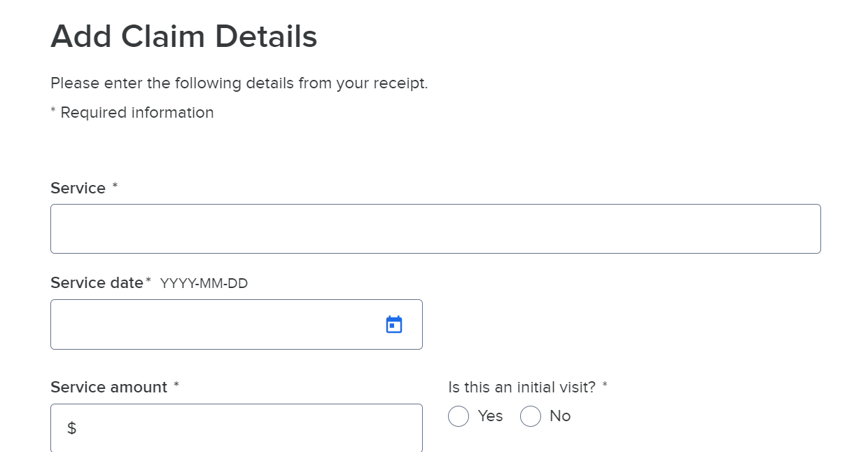Click the "Yes" label text

coord(490,416)
